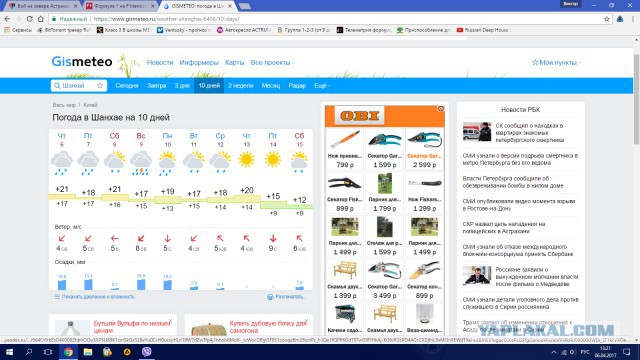Switch to the first browser tab about Астрахань
Viewport: 640px width, 360px height.
point(42,6)
